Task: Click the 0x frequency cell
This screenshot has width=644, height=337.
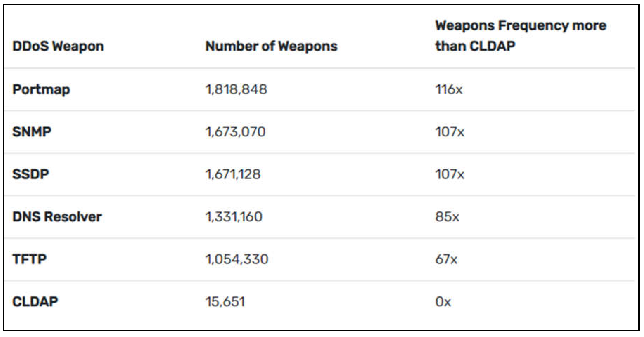Action: (443, 302)
